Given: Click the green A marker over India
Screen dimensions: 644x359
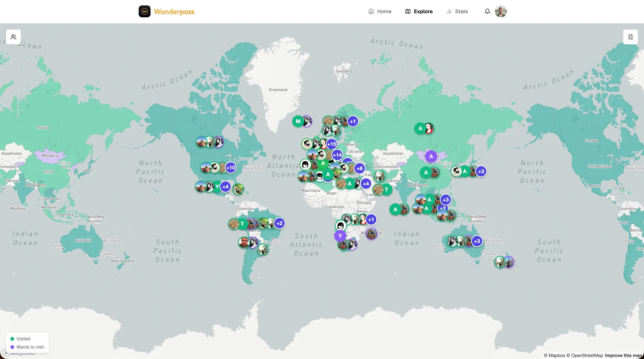Looking at the screenshot, I should (x=395, y=209).
